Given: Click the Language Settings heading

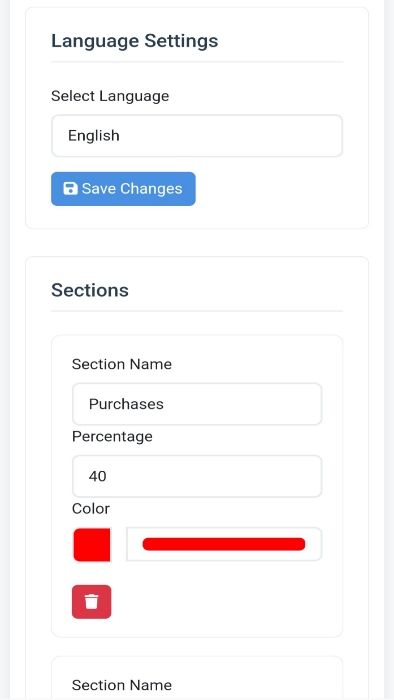Looking at the screenshot, I should pos(134,41).
